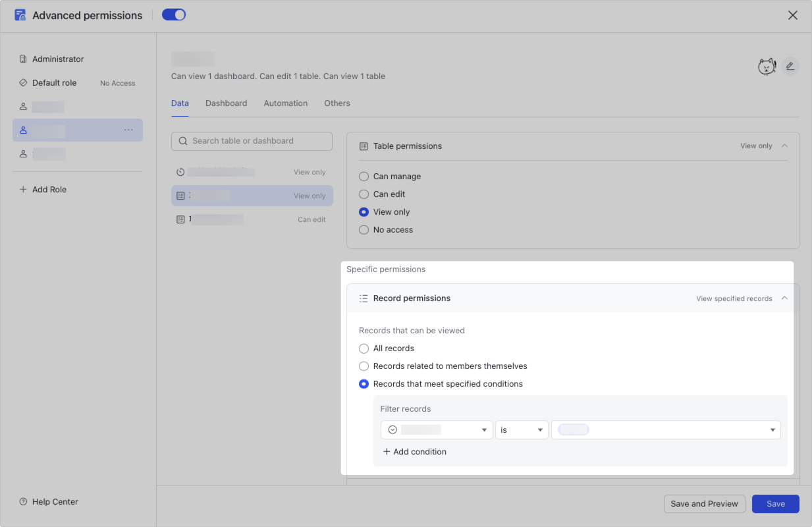Screen dimensions: 812x527
Task: Click the cat avatar image
Action: click(x=767, y=66)
